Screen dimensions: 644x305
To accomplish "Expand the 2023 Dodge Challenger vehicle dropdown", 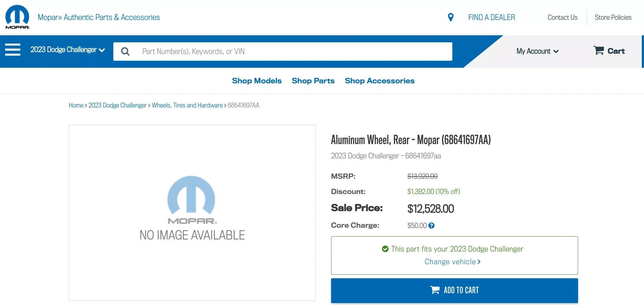I will click(x=67, y=50).
